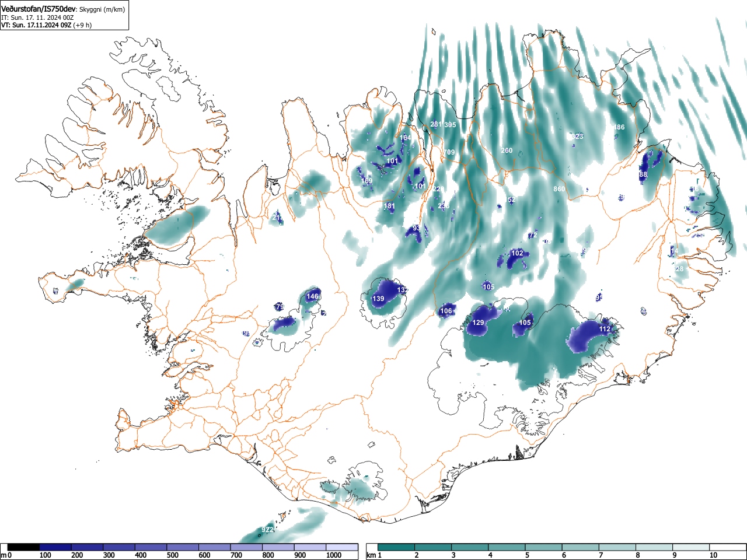Click the visibility value 106 on the map
The width and height of the screenshot is (747, 560).
pyautogui.click(x=446, y=311)
